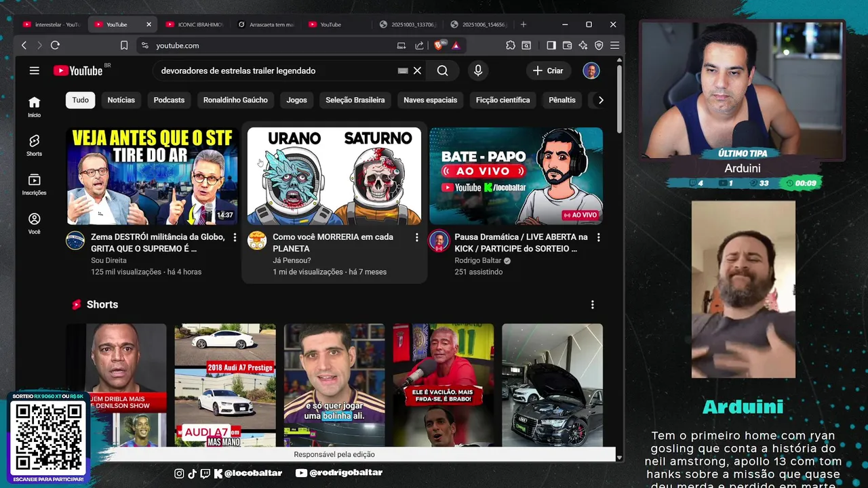Go to Início in sidebar
The image size is (868, 488).
(34, 106)
